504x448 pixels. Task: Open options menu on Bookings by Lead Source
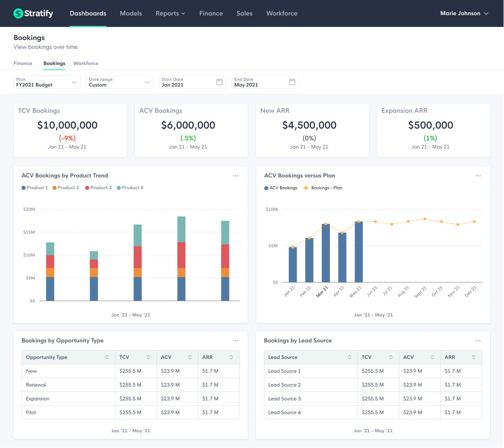[478, 341]
